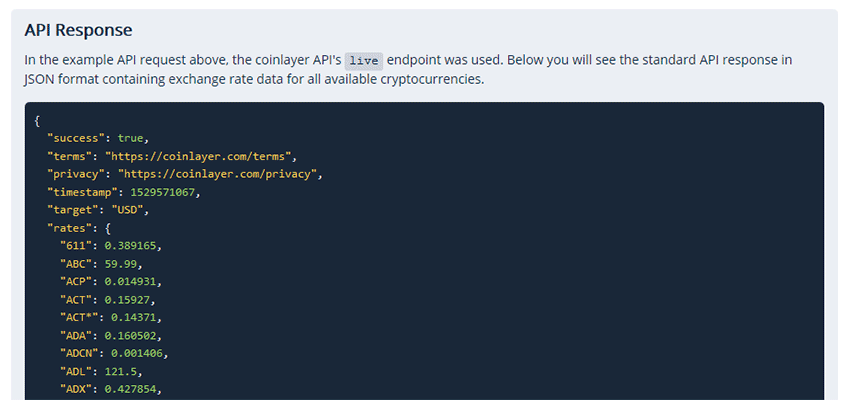Click the "ADL" rate value 121.5
Screen dimensions: 850x400
pos(121,371)
